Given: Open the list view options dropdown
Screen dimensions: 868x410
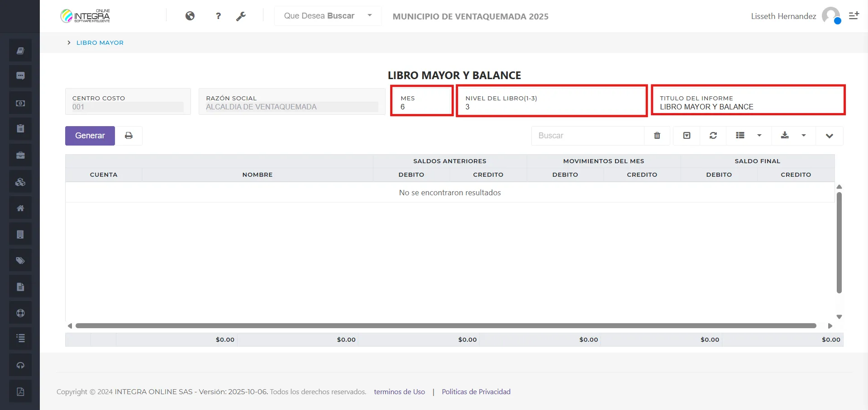Looking at the screenshot, I should tap(749, 136).
